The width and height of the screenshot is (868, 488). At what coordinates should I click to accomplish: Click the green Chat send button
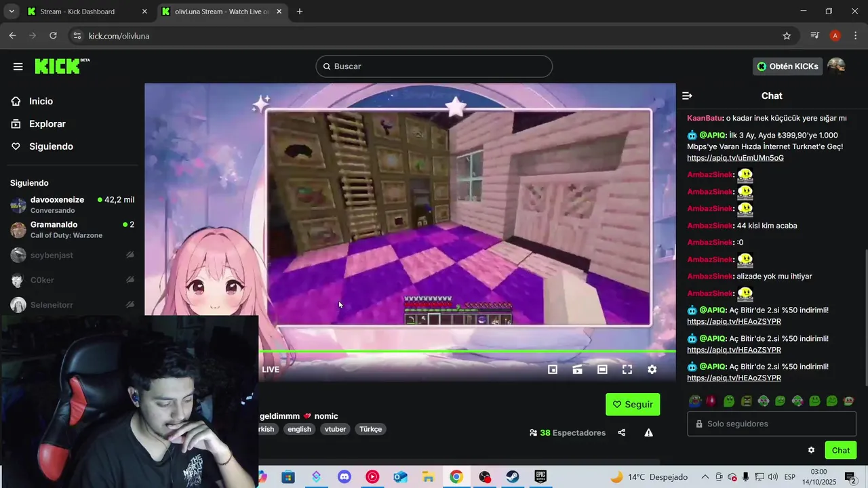[x=841, y=450]
